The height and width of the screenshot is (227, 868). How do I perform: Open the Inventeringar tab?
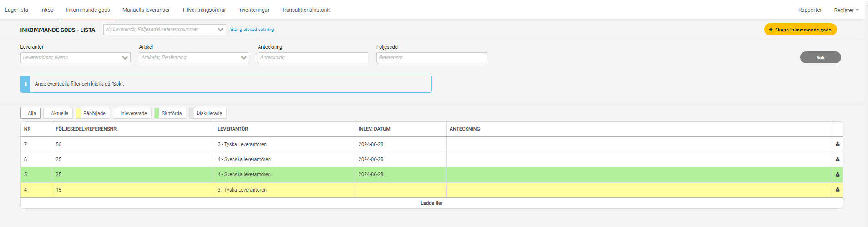(x=254, y=10)
